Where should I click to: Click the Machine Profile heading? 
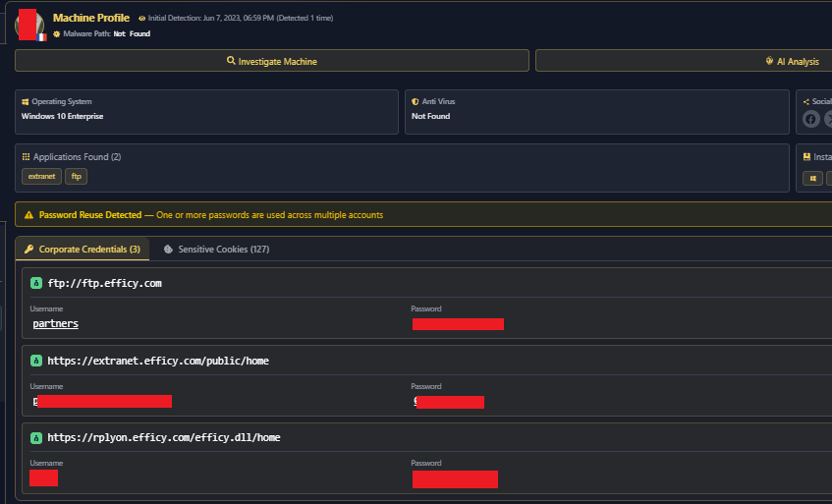pos(91,18)
